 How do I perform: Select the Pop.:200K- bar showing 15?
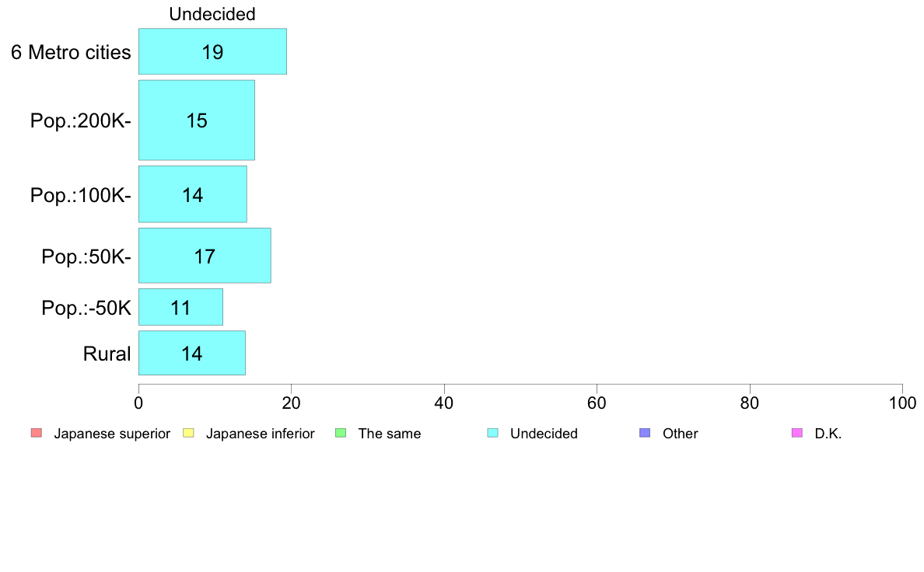pyautogui.click(x=197, y=120)
